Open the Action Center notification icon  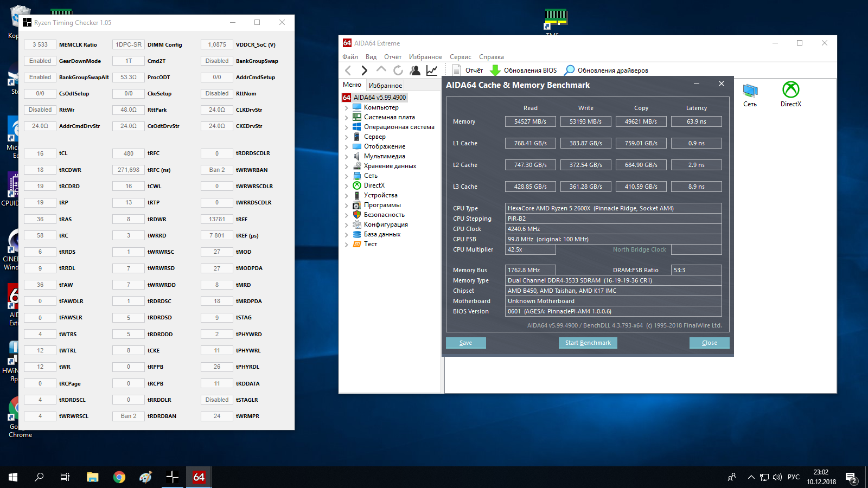pos(851,478)
